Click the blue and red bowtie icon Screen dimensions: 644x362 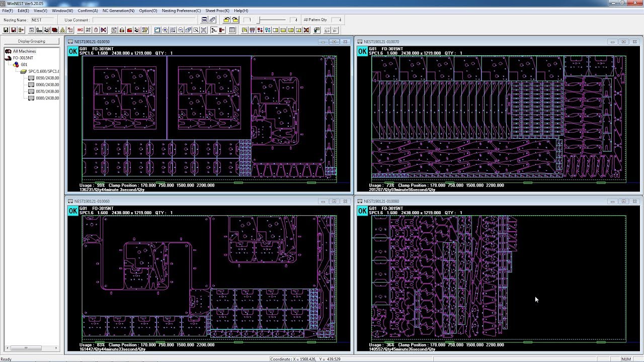pyautogui.click(x=104, y=30)
